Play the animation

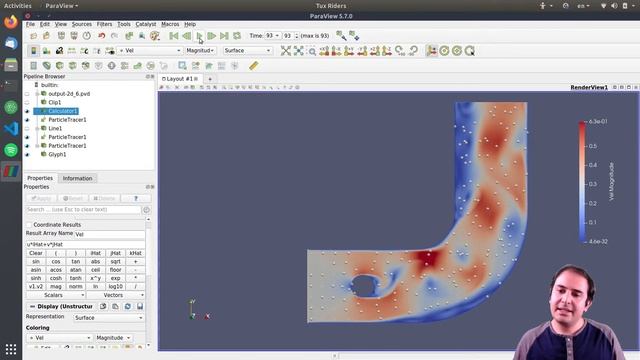(x=199, y=36)
